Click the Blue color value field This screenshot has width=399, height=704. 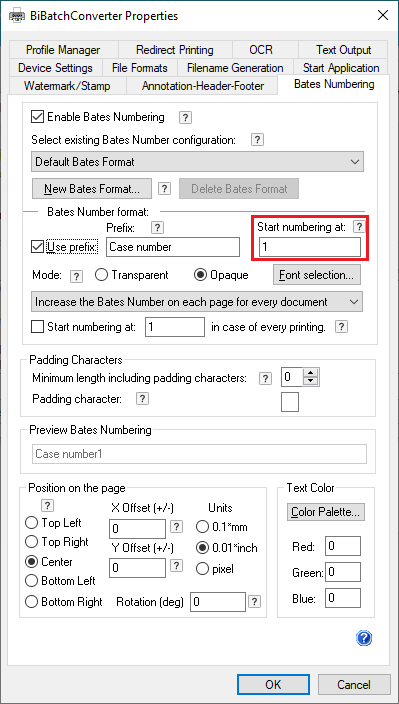point(343,598)
